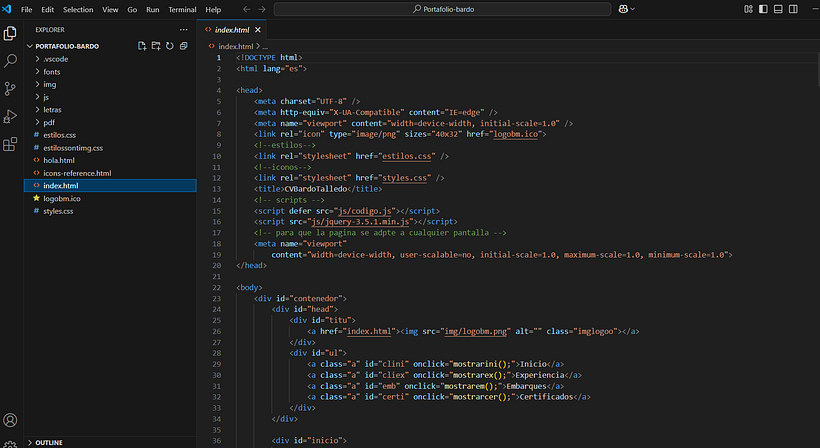Expand the fonts folder
The image size is (820, 448).
point(110,72)
